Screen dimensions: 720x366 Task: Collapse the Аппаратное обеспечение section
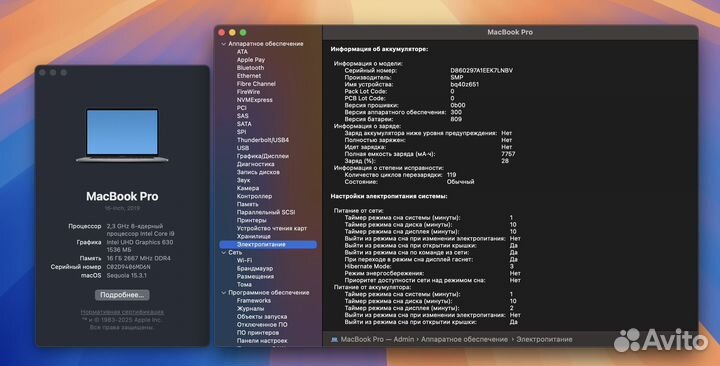224,44
